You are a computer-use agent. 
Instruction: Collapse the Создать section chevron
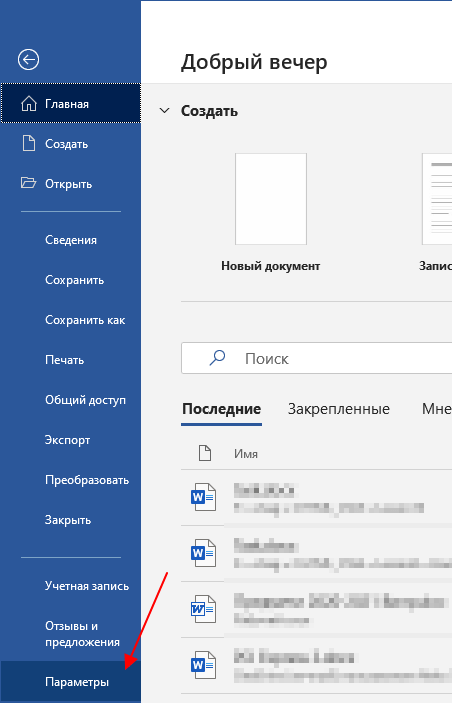click(x=165, y=110)
